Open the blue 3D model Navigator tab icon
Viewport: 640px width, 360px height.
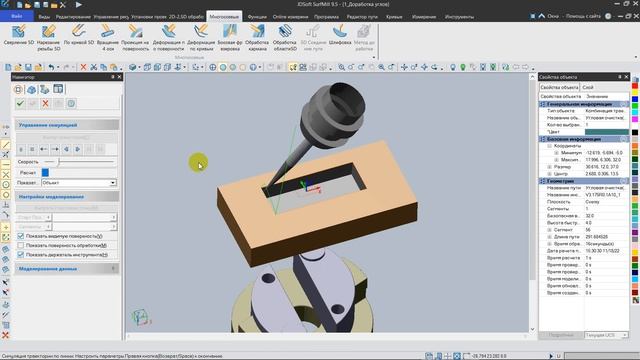click(31, 89)
